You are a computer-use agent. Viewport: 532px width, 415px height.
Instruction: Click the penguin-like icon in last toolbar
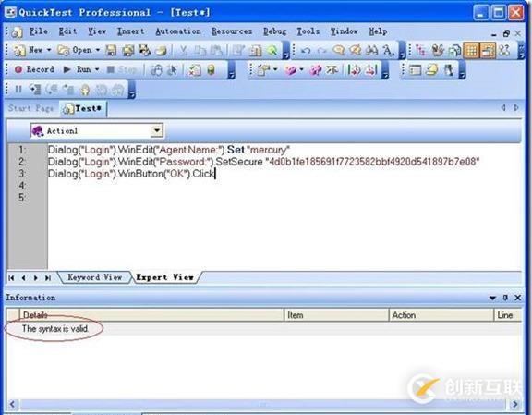[x=448, y=70]
